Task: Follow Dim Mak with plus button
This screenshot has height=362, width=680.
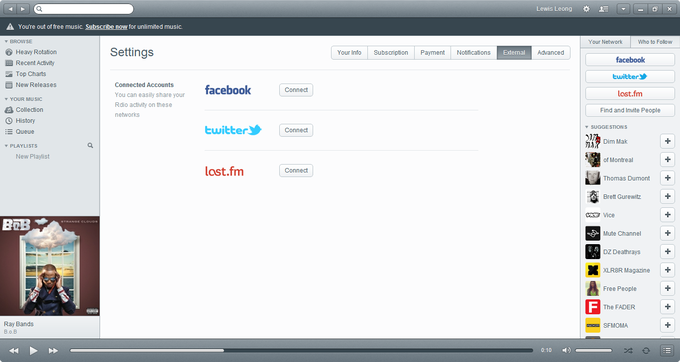Action: click(667, 141)
